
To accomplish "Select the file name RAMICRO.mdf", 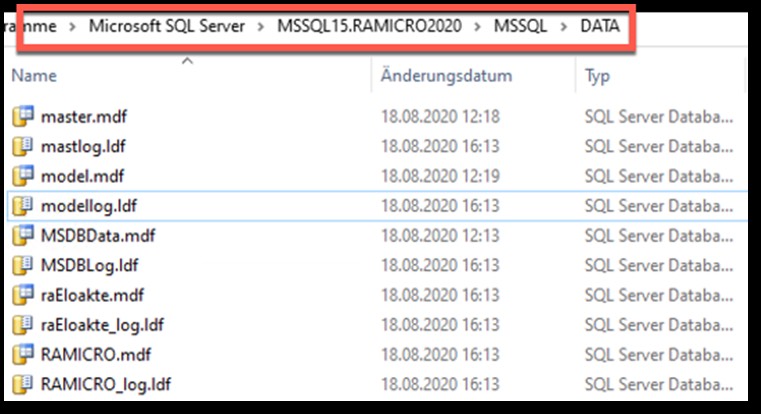I will point(96,354).
